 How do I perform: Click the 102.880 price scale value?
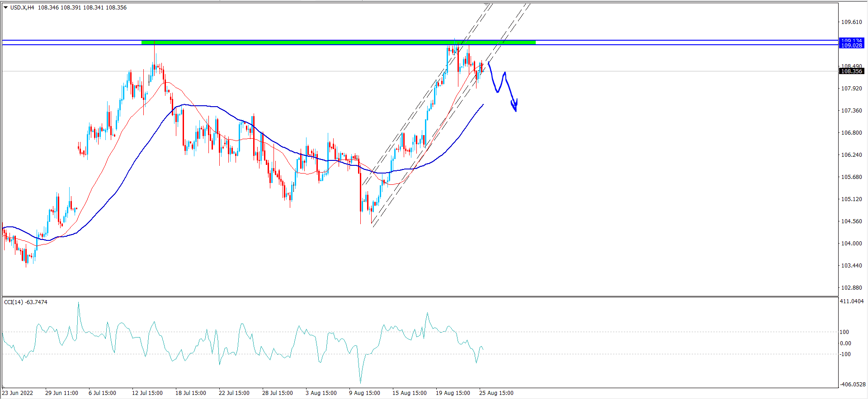pyautogui.click(x=851, y=288)
